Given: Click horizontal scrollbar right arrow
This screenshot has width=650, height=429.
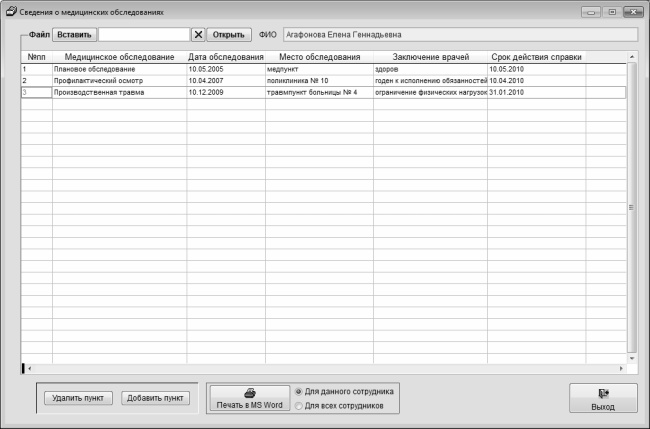Looking at the screenshot, I should (x=621, y=369).
